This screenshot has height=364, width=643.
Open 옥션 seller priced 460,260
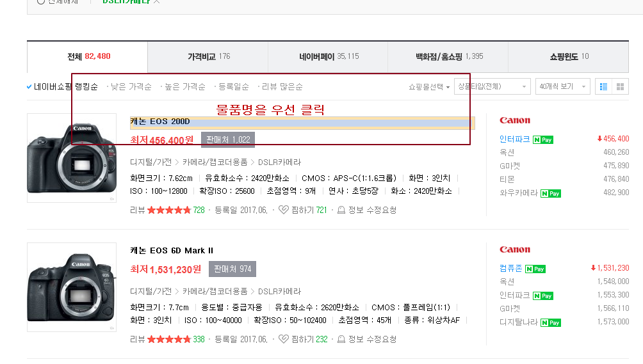(x=507, y=152)
